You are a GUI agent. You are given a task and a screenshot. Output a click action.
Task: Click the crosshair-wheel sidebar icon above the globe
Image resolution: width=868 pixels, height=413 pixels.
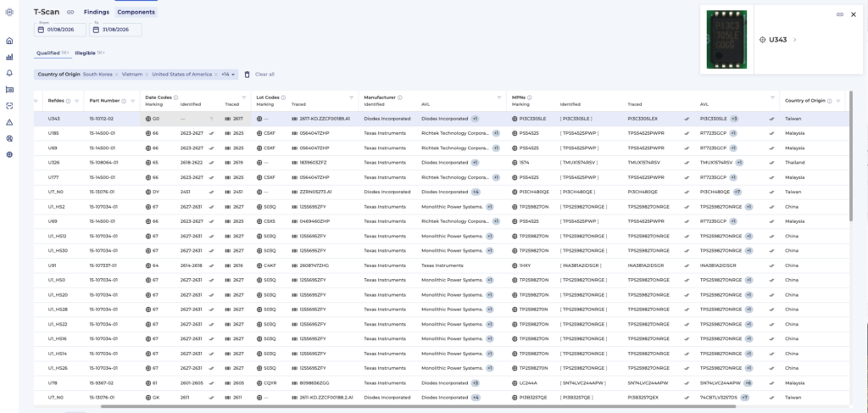pyautogui.click(x=9, y=138)
